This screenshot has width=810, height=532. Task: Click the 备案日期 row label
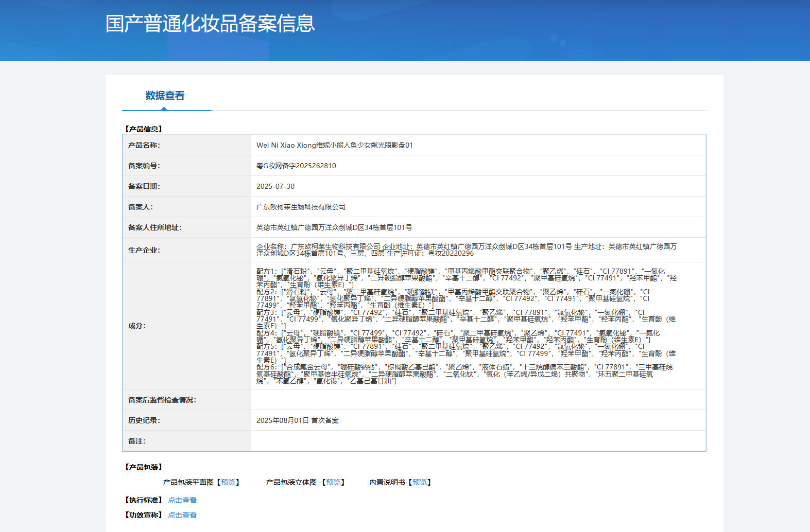tap(144, 186)
